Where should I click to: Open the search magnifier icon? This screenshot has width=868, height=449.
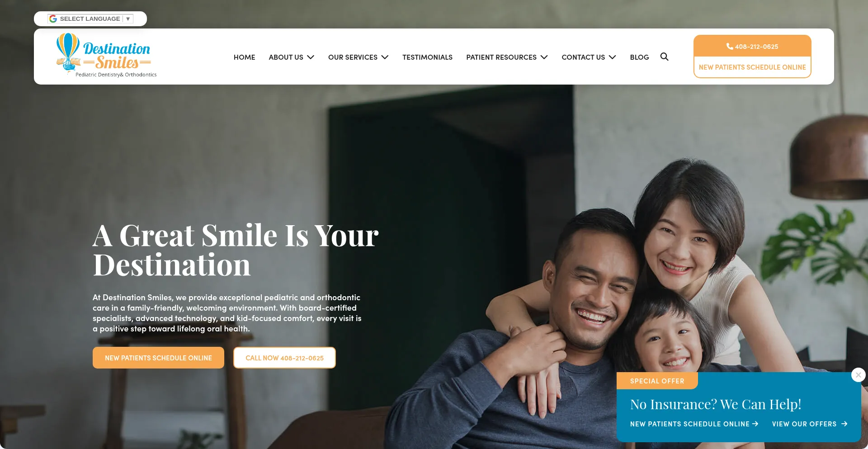point(664,57)
